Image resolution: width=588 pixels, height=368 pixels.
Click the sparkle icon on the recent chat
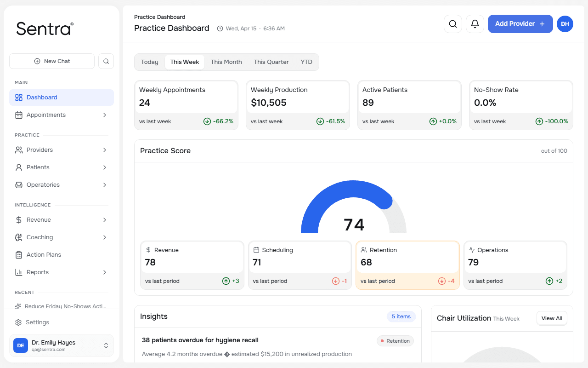[x=18, y=306]
